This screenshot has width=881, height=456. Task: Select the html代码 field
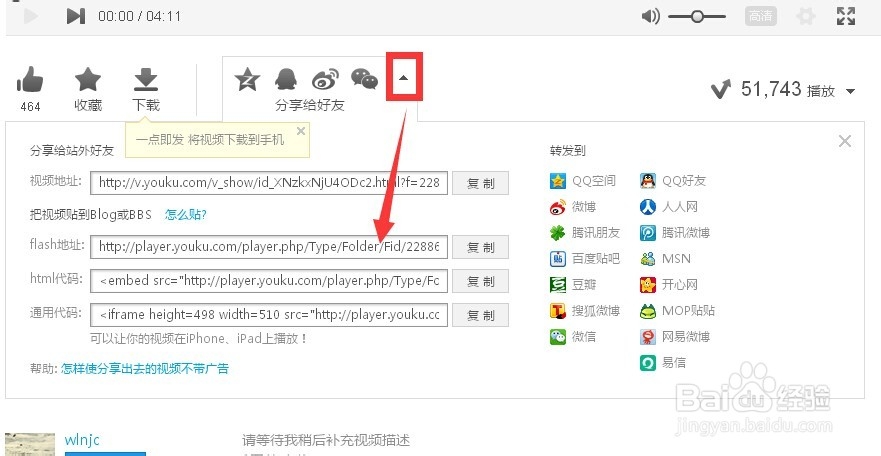tap(269, 281)
